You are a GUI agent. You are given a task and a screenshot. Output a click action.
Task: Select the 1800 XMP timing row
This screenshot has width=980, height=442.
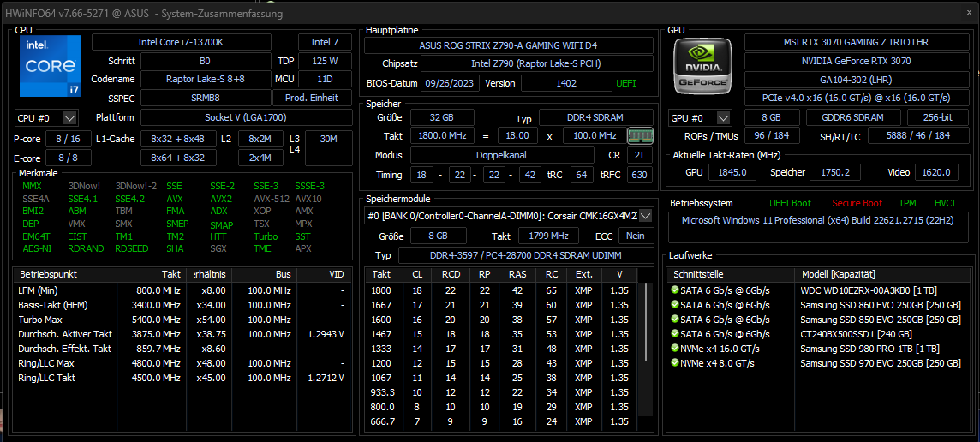click(x=503, y=290)
